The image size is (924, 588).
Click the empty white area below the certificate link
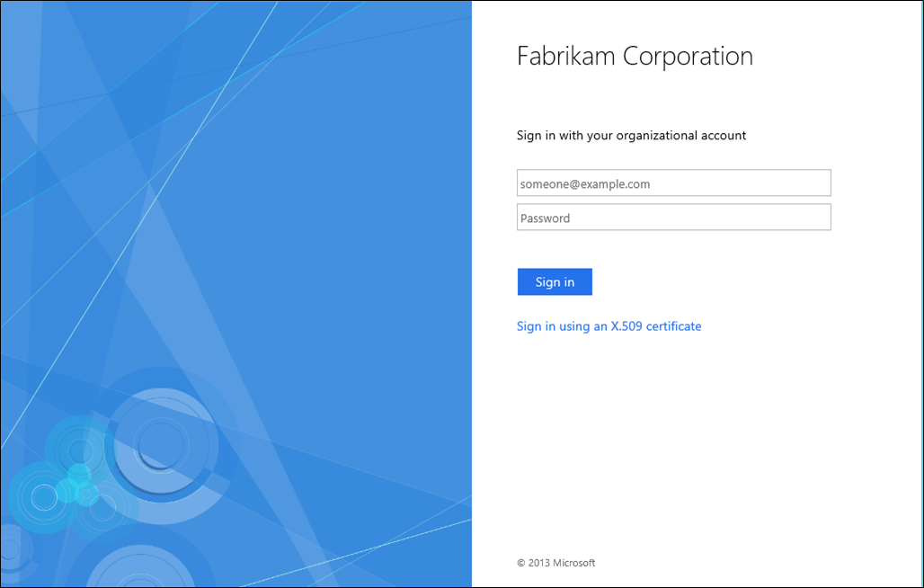pos(696,441)
